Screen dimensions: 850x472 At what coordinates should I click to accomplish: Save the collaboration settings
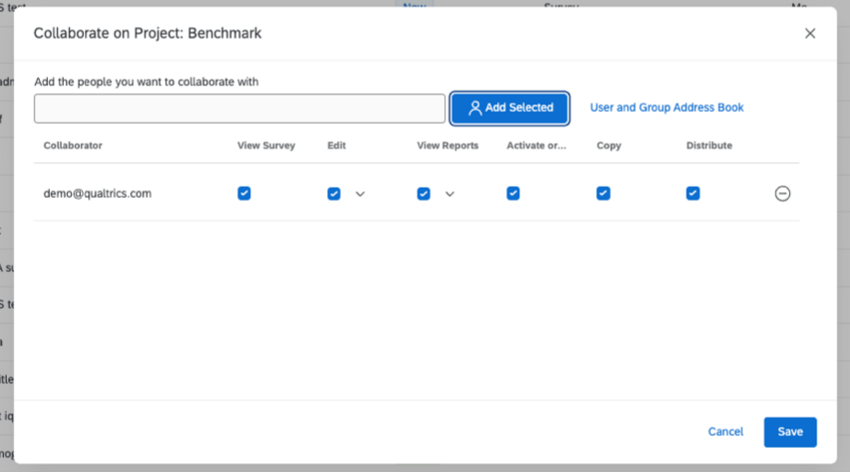pos(790,432)
